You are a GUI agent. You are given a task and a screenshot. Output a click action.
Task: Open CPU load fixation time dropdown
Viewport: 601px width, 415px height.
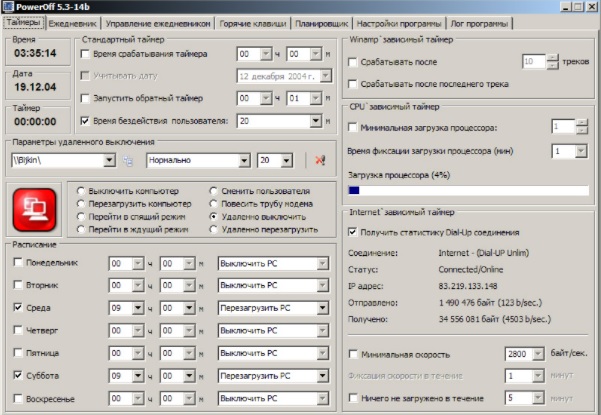581,151
